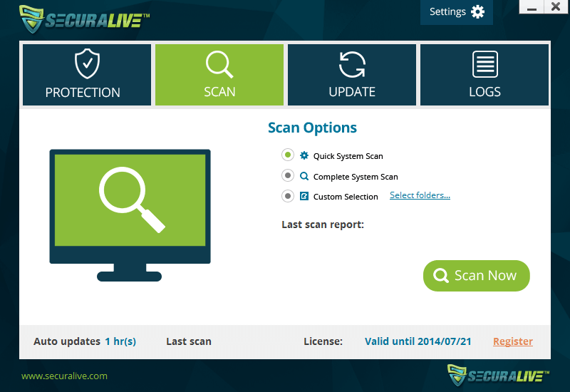Open the Logs tab
Image resolution: width=570 pixels, height=392 pixels.
pyautogui.click(x=484, y=75)
